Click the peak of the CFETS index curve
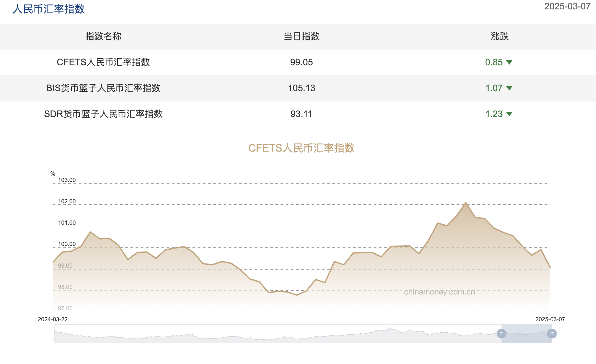596x364 pixels. pos(466,203)
